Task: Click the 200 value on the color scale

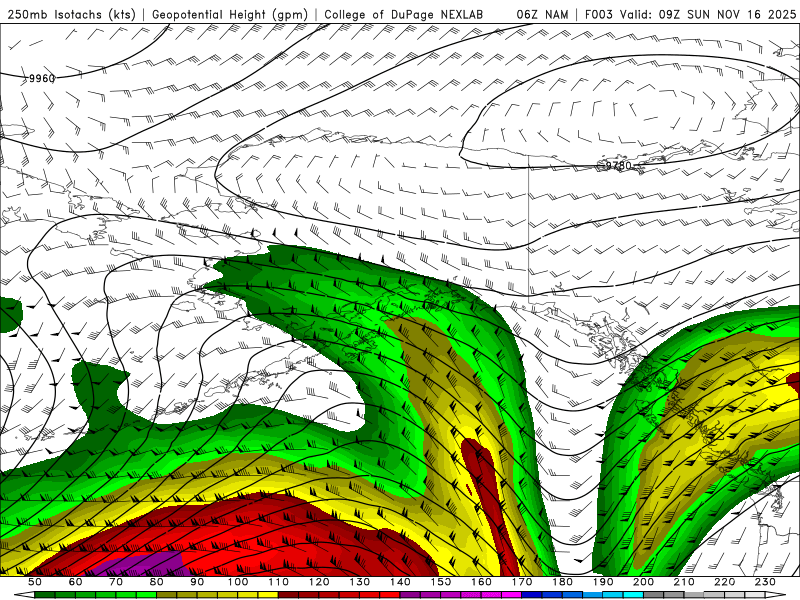Action: [644, 582]
